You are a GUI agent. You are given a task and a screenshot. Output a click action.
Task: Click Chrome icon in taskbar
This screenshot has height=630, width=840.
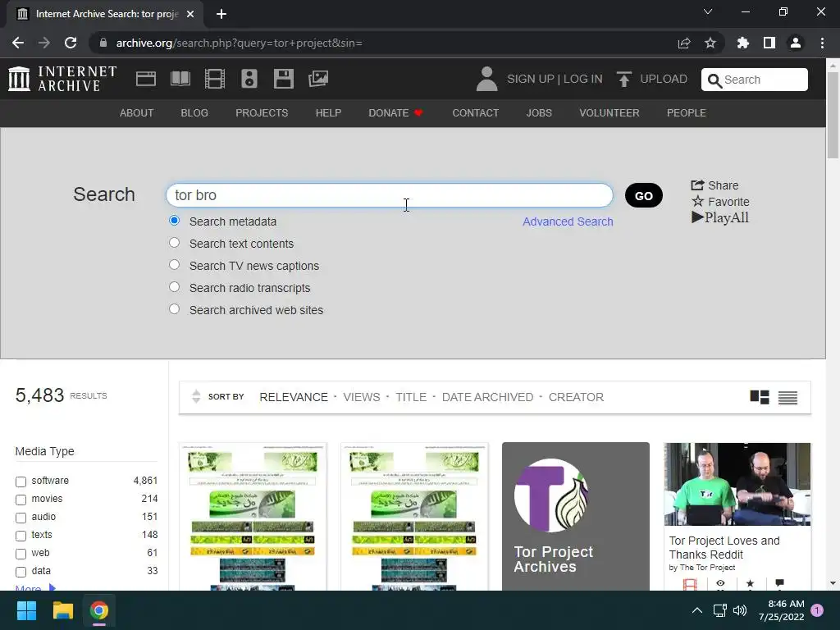pos(99,610)
